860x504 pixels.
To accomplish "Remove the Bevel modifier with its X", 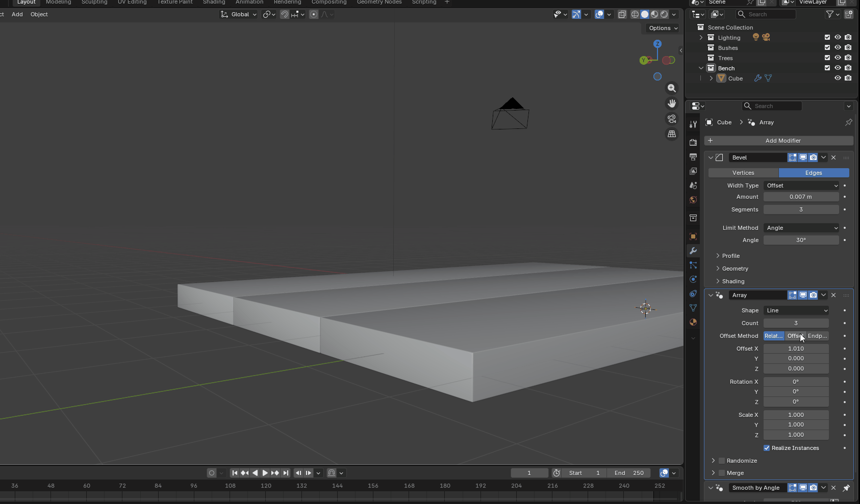I will coord(833,157).
